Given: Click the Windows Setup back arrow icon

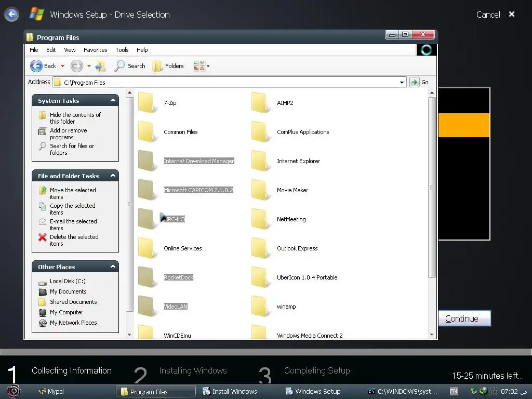Looking at the screenshot, I should pos(11,14).
